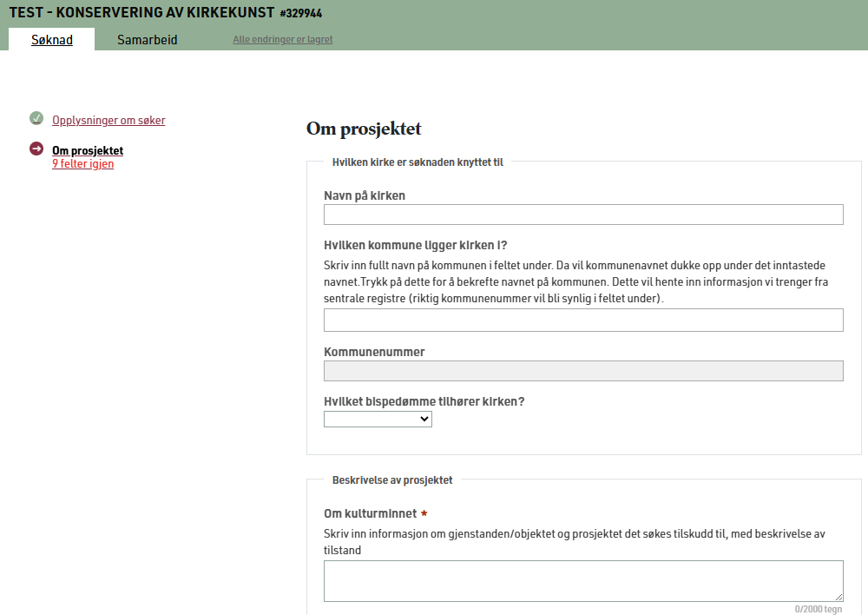Click the 'Om prosjektet' page heading
Screen dimensions: 868x615
click(364, 129)
